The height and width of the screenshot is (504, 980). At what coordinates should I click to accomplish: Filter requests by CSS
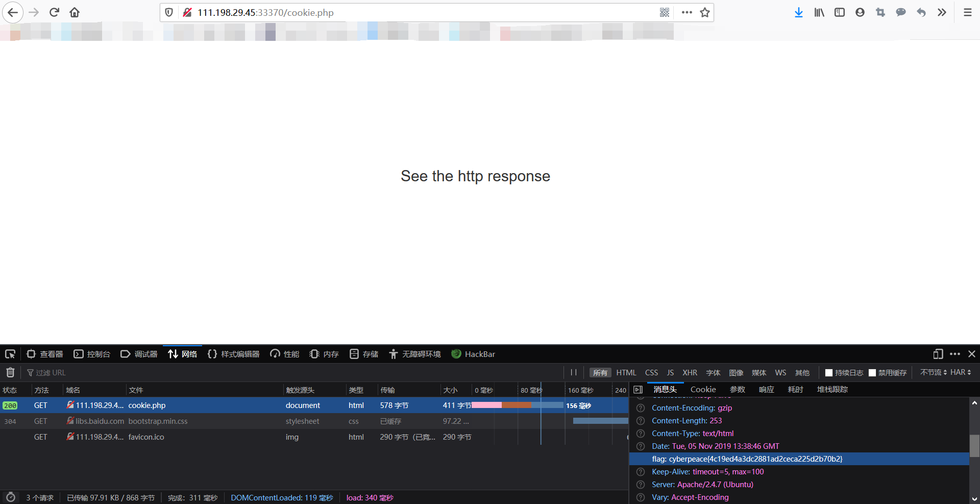point(651,373)
